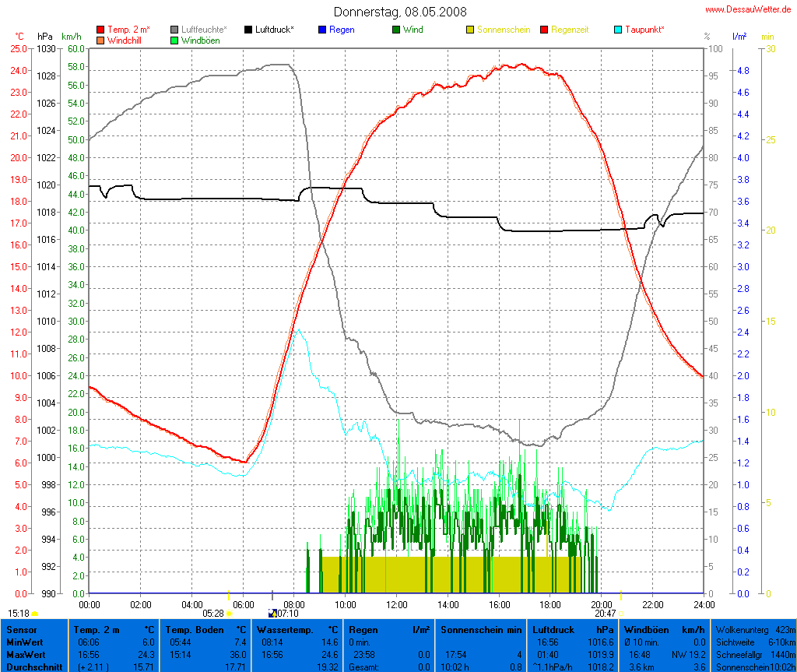Click the sunset time label 20:47

click(x=605, y=614)
